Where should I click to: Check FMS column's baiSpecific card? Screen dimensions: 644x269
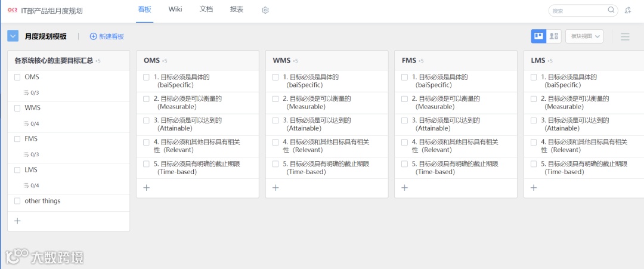[404, 77]
